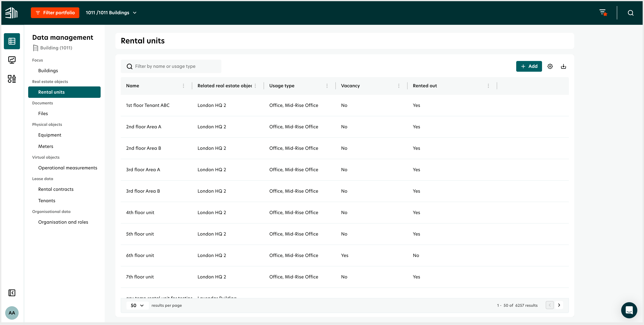Viewport: 644px width, 325px height.
Task: Open the 1st floor Tenant ABC row
Action: (344, 105)
